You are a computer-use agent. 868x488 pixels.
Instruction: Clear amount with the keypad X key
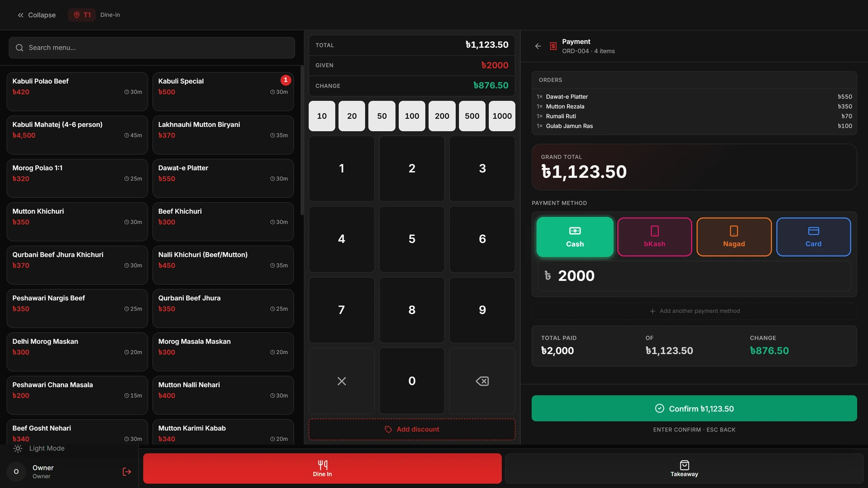click(x=342, y=381)
